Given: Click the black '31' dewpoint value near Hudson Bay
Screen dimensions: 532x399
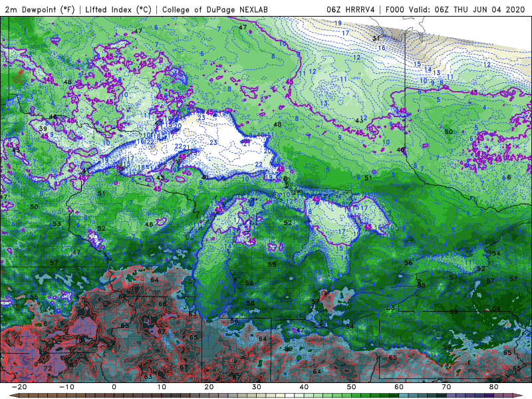Looking at the screenshot, I should (x=376, y=39).
